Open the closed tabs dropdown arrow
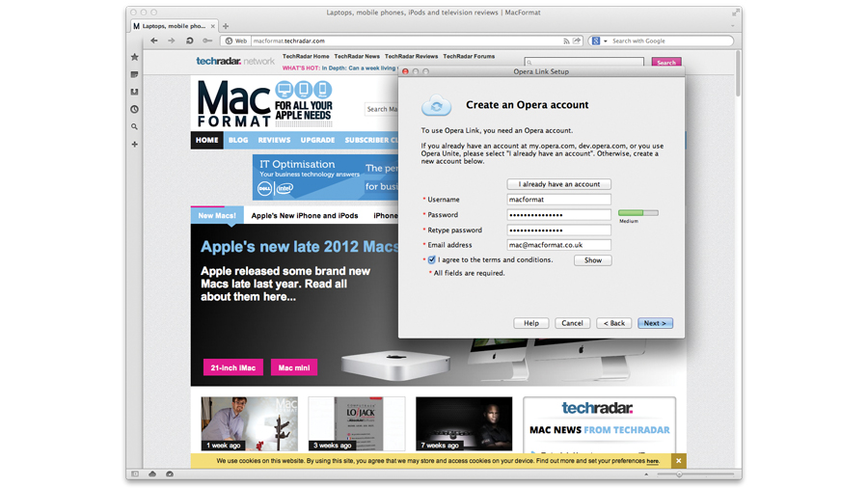This screenshot has width=868, height=488. tap(732, 26)
